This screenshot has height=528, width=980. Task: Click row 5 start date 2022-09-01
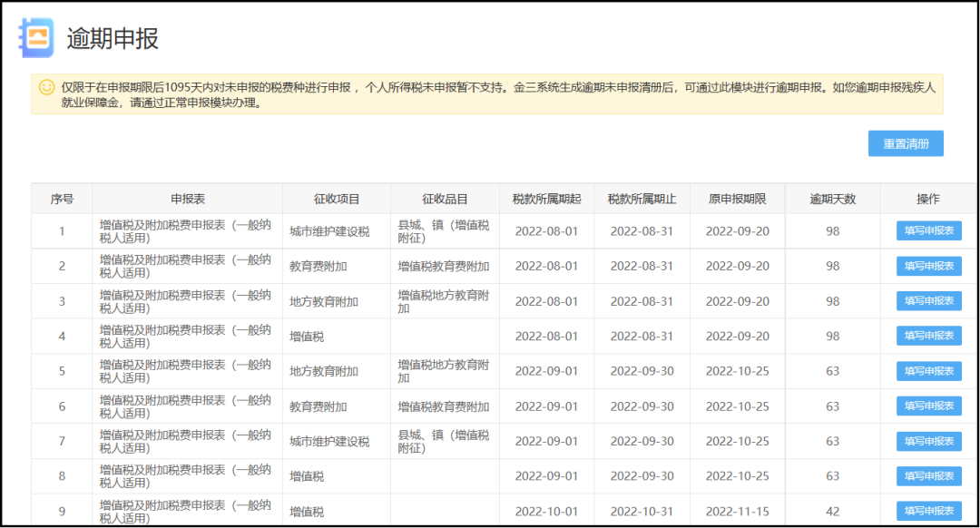(x=546, y=371)
